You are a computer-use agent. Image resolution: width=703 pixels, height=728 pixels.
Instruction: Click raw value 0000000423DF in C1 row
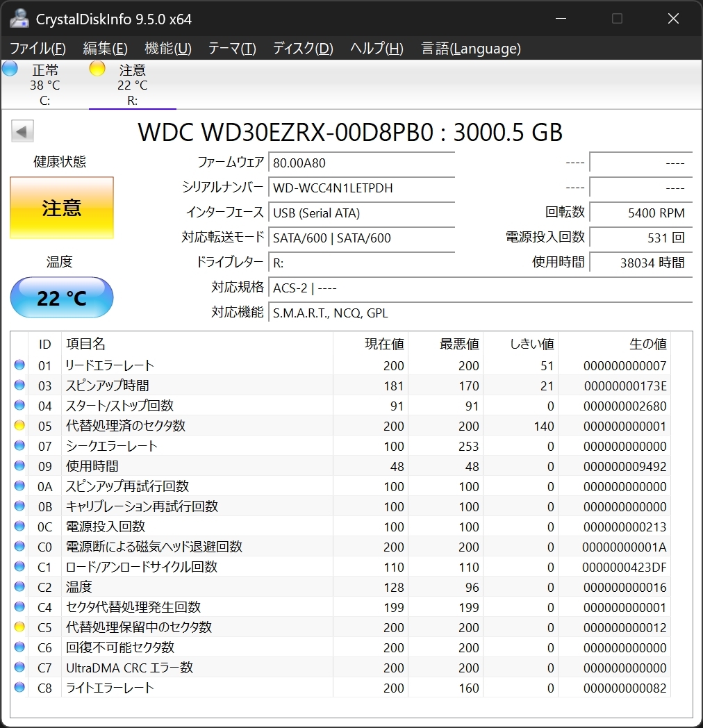(624, 568)
